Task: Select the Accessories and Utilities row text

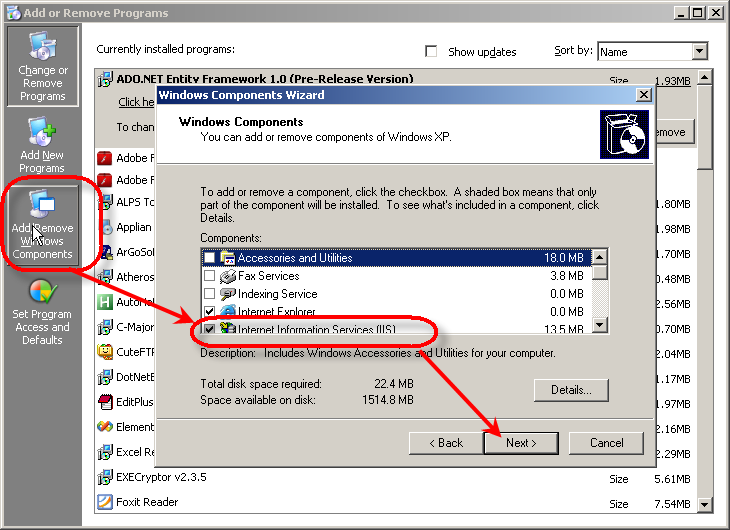Action: [295, 258]
